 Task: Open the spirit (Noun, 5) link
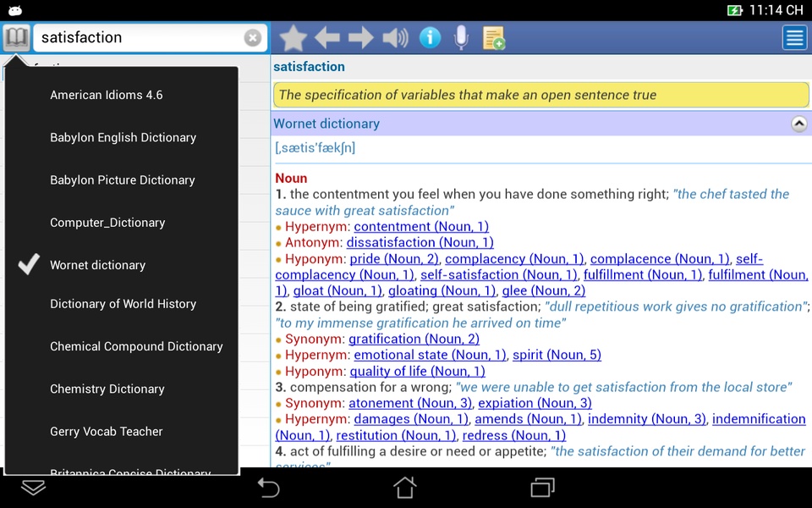(x=557, y=355)
